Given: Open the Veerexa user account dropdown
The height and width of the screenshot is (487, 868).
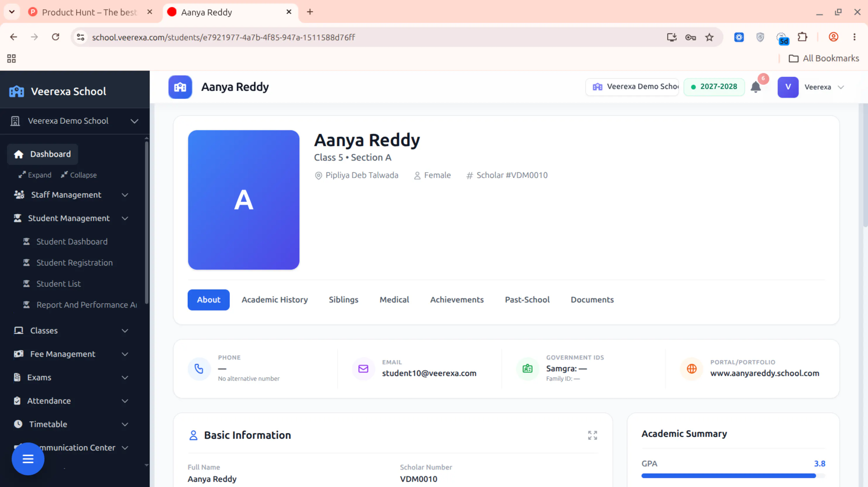Looking at the screenshot, I should (811, 87).
